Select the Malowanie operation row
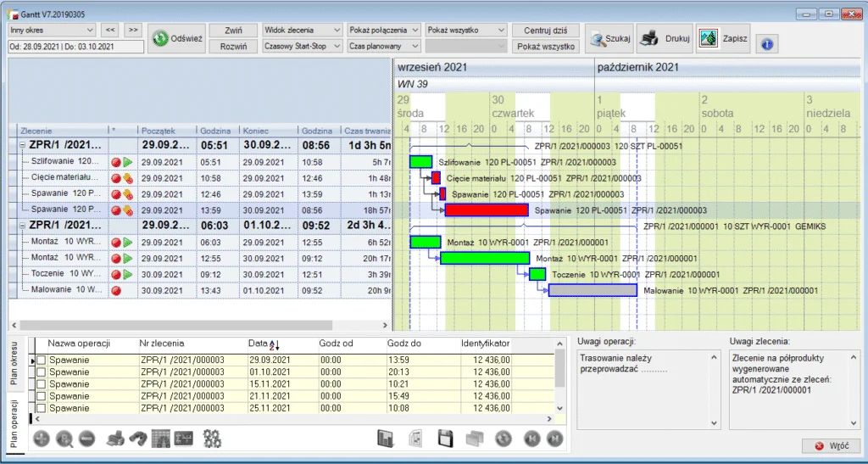868x464 pixels. click(x=200, y=291)
